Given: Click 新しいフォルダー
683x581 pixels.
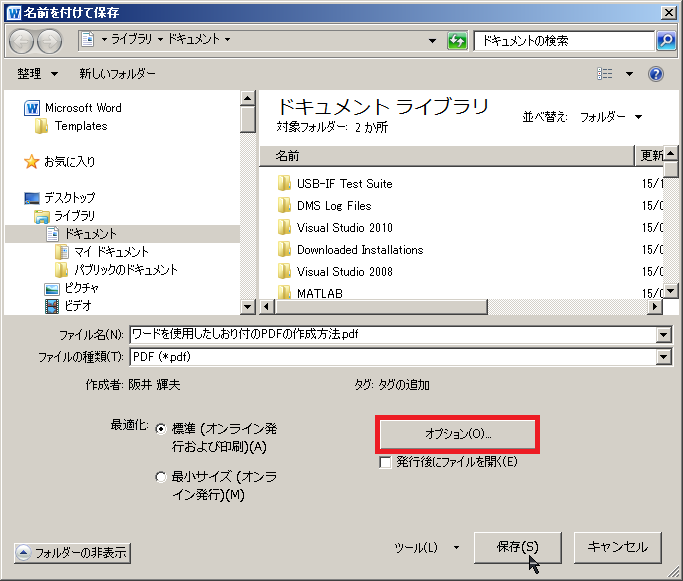Looking at the screenshot, I should click(117, 74).
